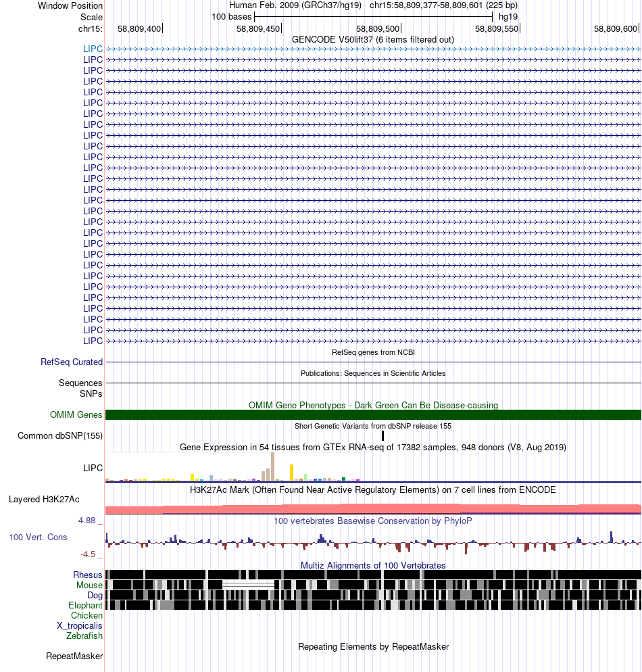The image size is (642, 672).
Task: Open 100 vertebrates Basewise Conservation by PhyloP title
Action: (373, 521)
